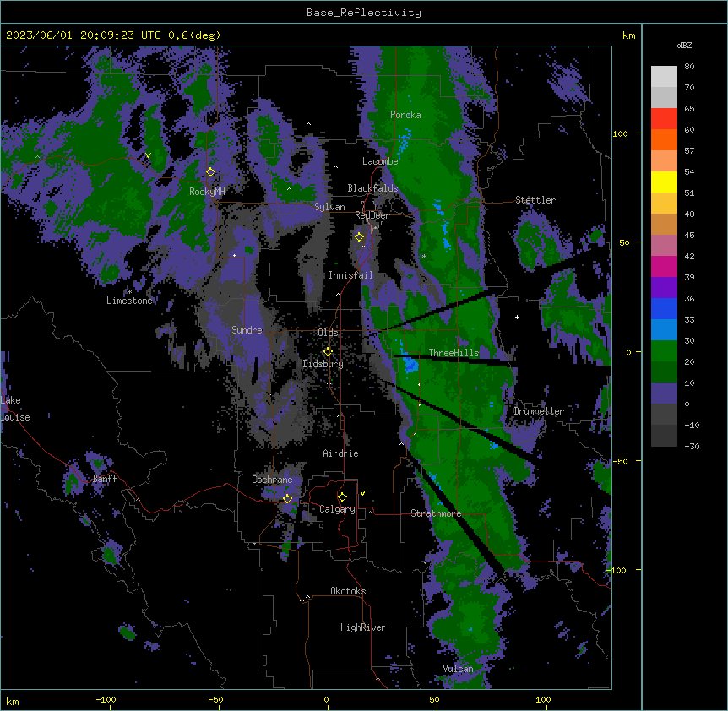Click the Airdrie city label
728x711 pixels.
pyautogui.click(x=340, y=453)
